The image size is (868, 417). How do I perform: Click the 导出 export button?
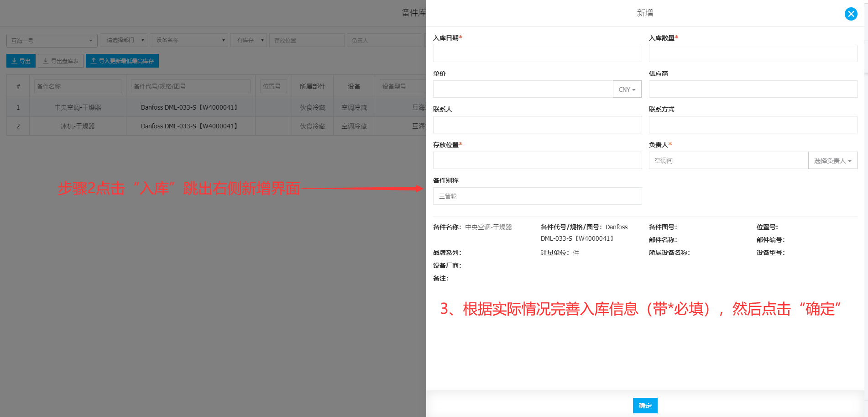(21, 61)
